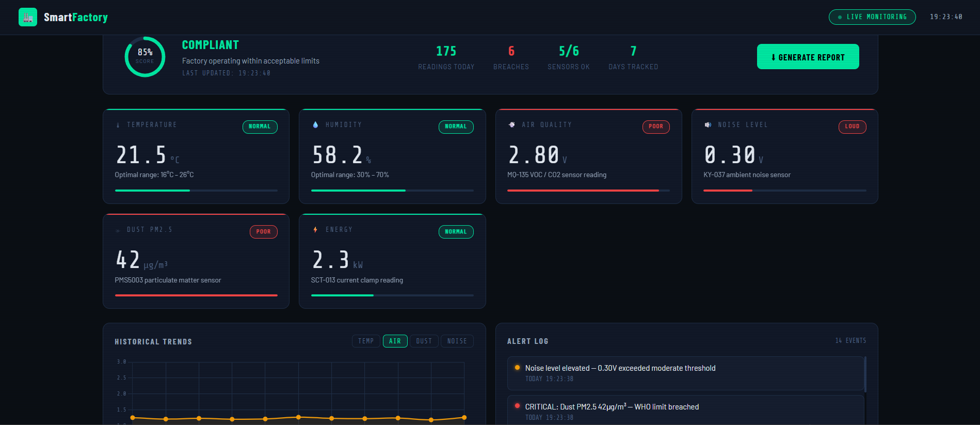Click the 2.3 kW energy reading
980x425 pixels.
338,260
